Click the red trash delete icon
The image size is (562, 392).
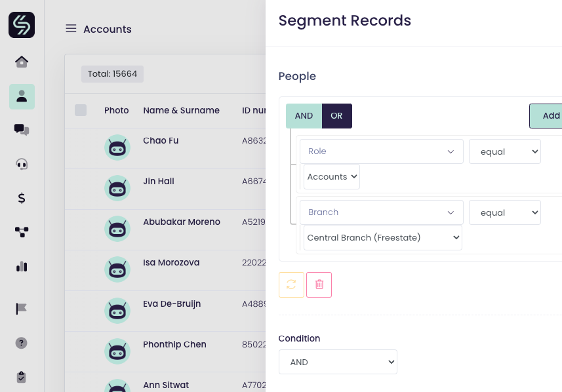coord(319,284)
